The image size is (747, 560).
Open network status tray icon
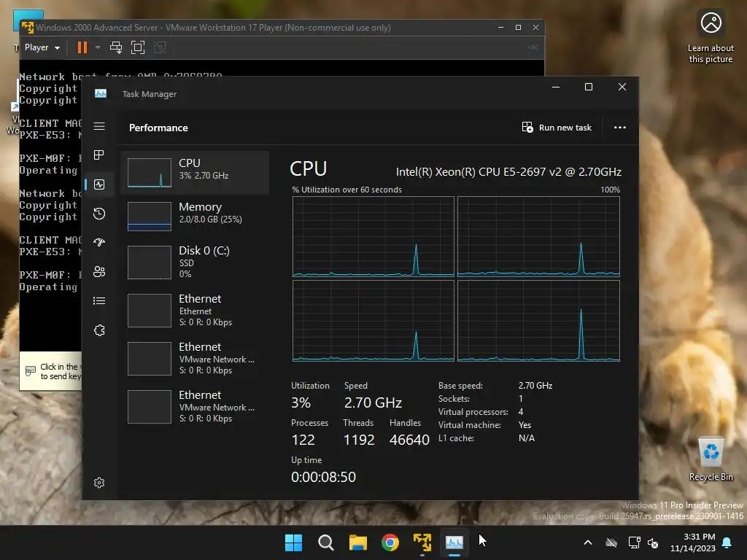pyautogui.click(x=634, y=542)
